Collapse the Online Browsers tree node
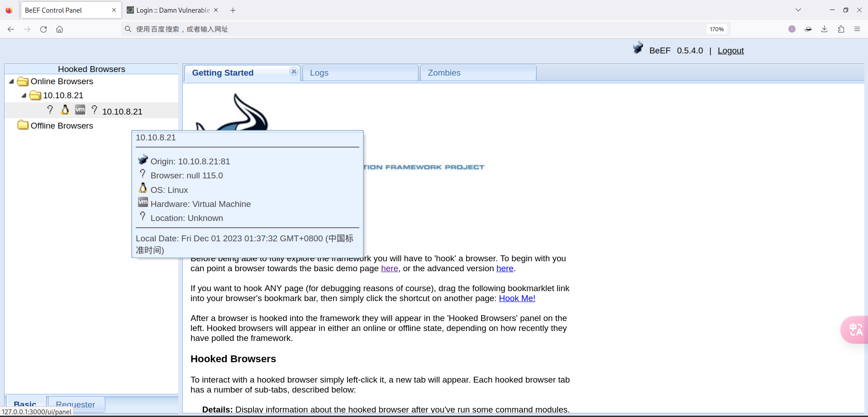 pyautogui.click(x=12, y=81)
